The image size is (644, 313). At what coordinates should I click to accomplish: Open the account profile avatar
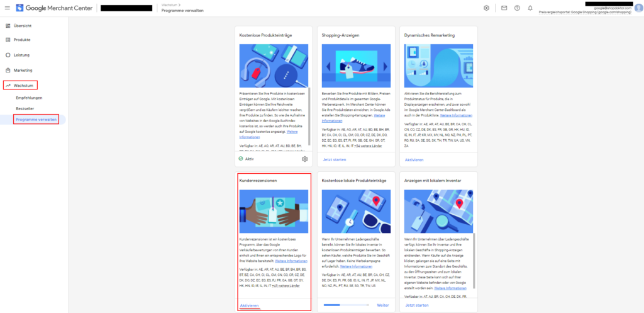click(x=638, y=8)
